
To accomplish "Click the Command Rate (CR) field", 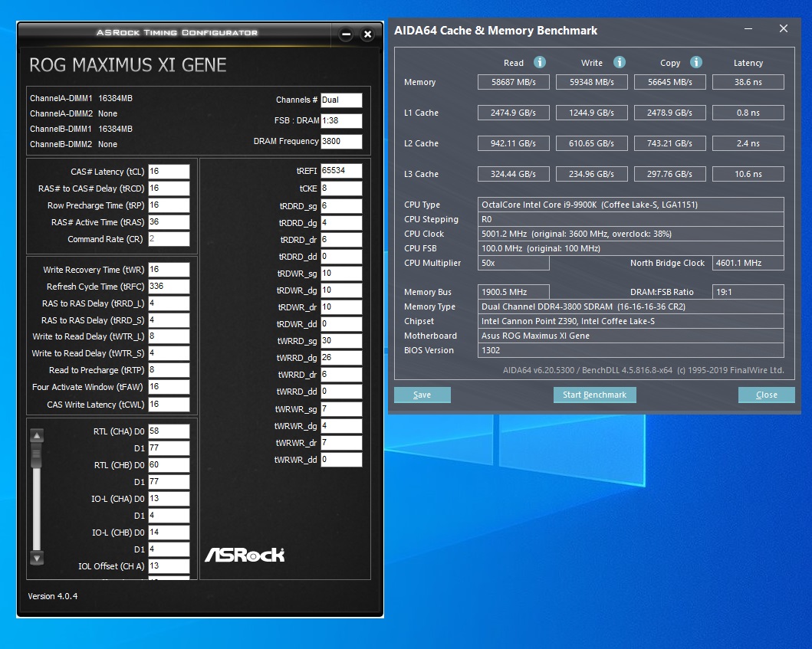I will (x=169, y=238).
